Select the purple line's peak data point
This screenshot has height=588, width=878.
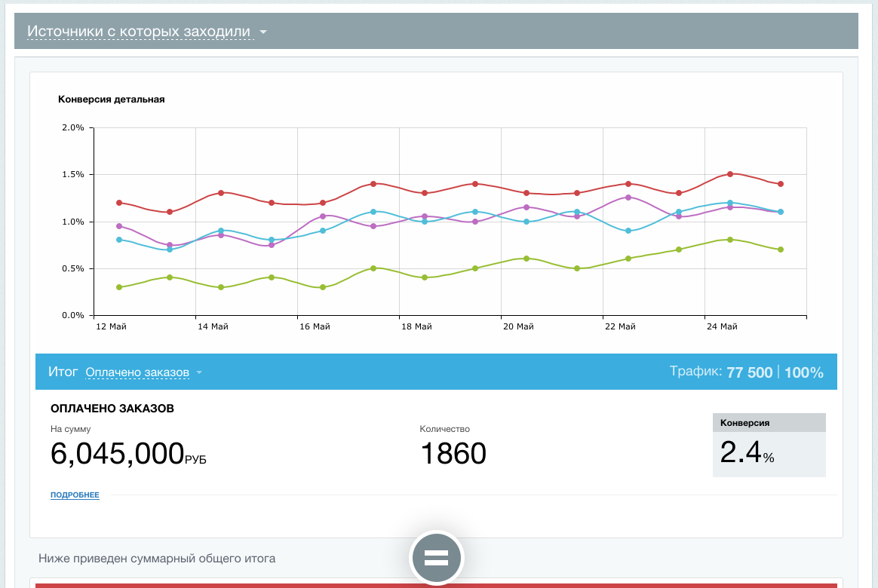(x=628, y=198)
